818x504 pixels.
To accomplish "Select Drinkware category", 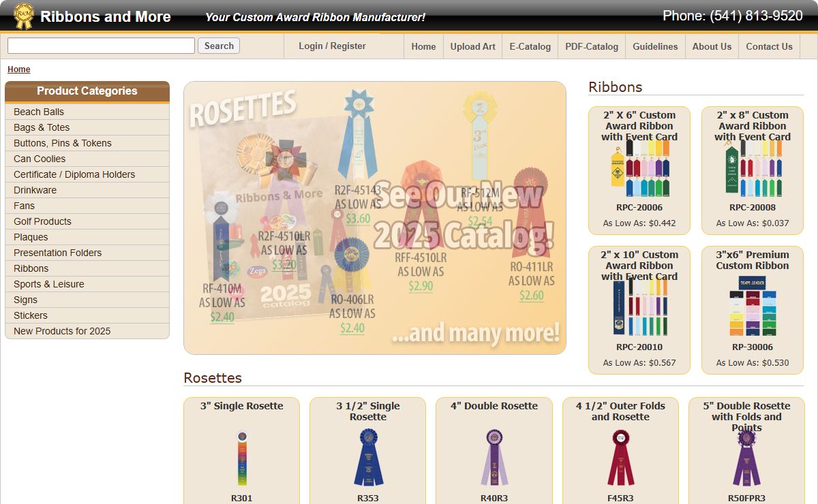I will 87,190.
